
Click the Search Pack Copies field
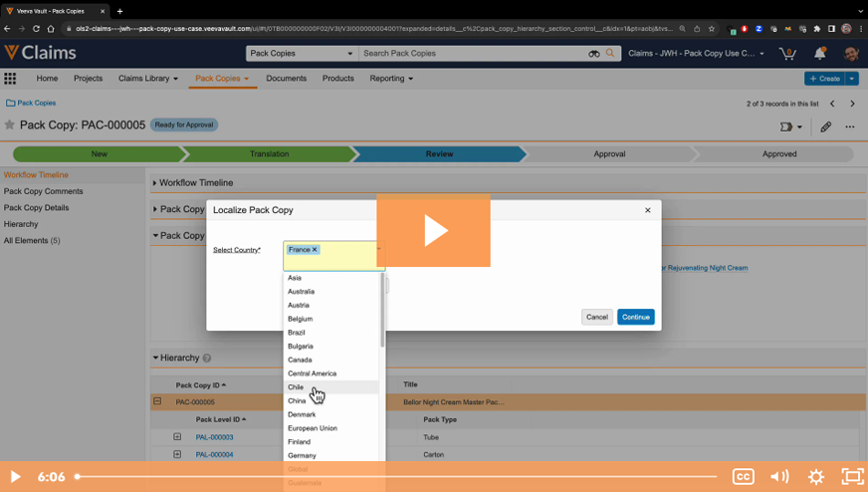473,53
